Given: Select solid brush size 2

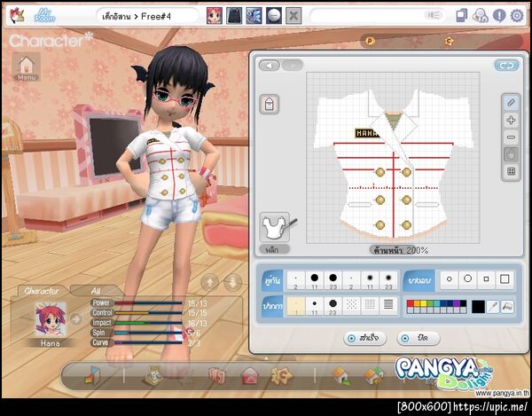Looking at the screenshot, I should click(295, 280).
